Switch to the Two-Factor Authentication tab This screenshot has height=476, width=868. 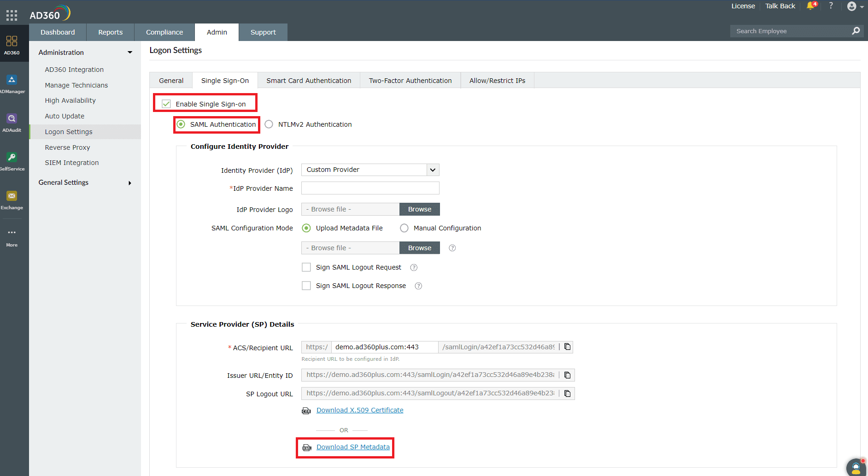pos(410,80)
